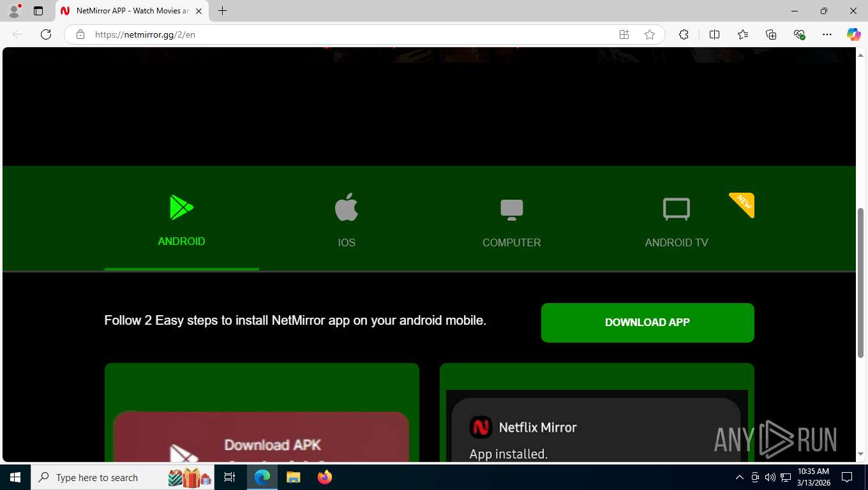
Task: Click the Netflix Mirror App installed image
Action: (597, 426)
